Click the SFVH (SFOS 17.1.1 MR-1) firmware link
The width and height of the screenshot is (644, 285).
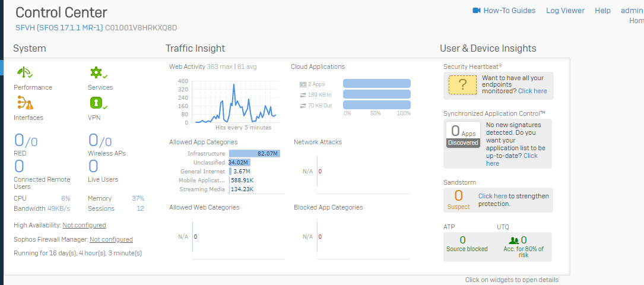[x=59, y=28]
